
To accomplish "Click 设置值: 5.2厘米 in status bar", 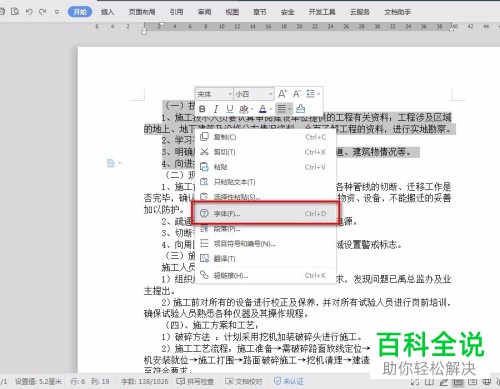I will pyautogui.click(x=38, y=381).
